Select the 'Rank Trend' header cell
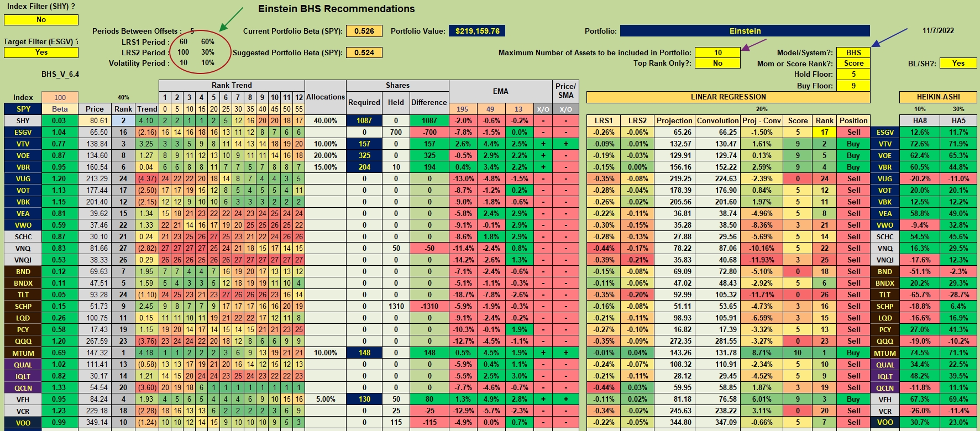 (x=232, y=86)
